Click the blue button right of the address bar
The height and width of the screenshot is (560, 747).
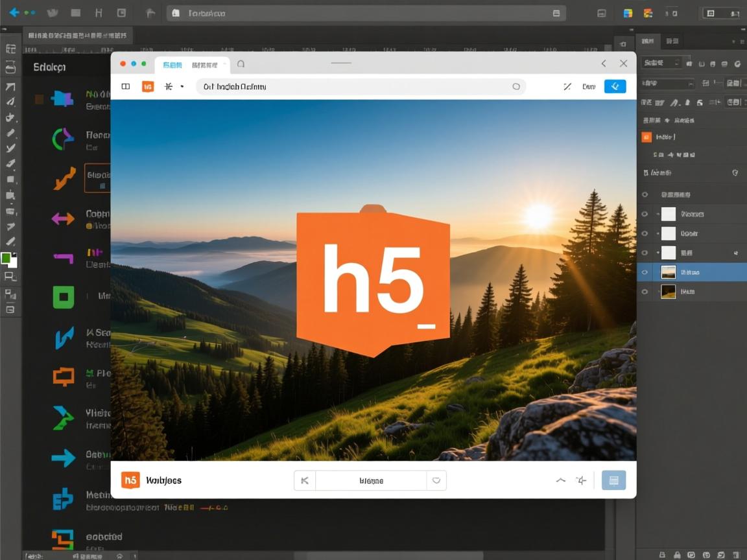[615, 86]
